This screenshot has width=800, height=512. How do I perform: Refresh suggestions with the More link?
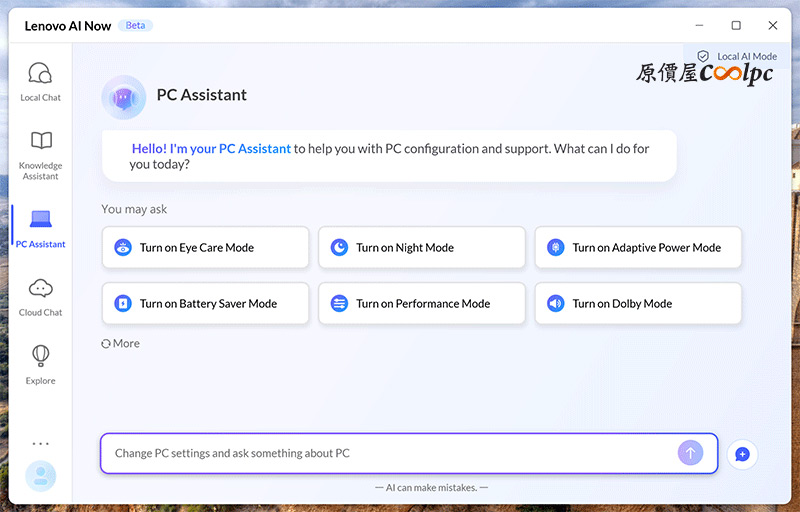(120, 343)
